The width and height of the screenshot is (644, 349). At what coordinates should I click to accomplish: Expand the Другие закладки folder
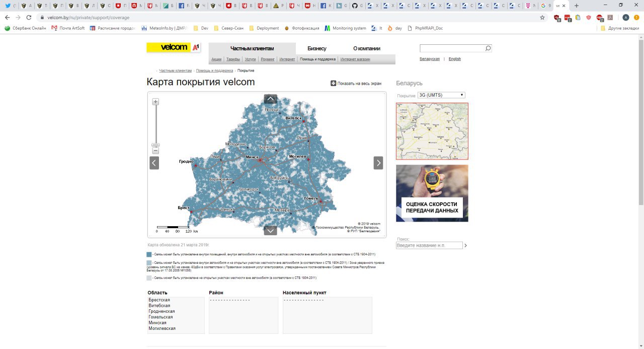(620, 28)
